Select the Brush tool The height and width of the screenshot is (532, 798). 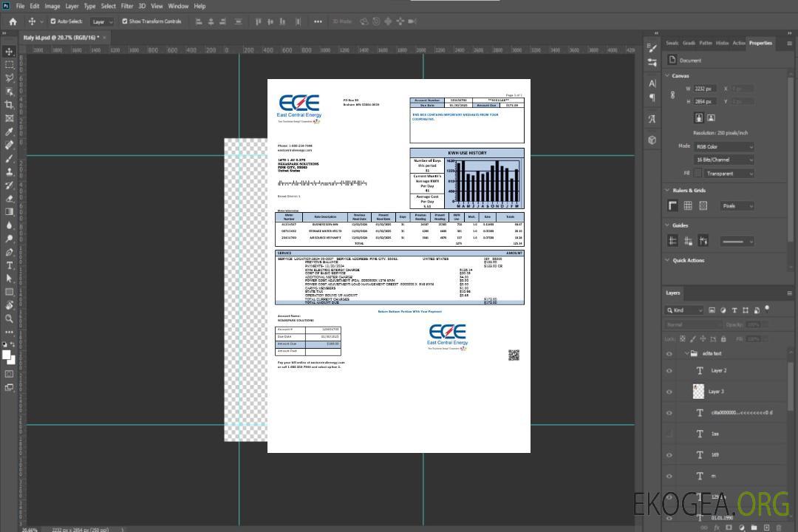(9, 158)
